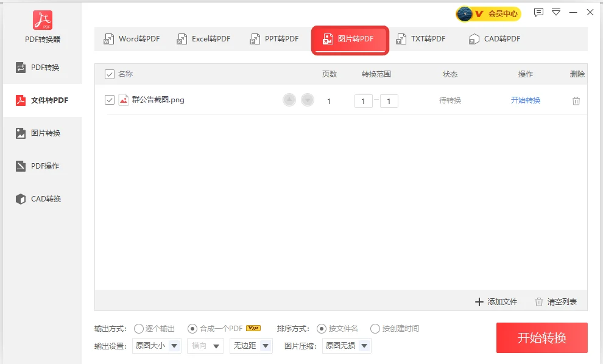
Task: Delete 群公告截图.png with the trash icon
Action: coord(576,100)
